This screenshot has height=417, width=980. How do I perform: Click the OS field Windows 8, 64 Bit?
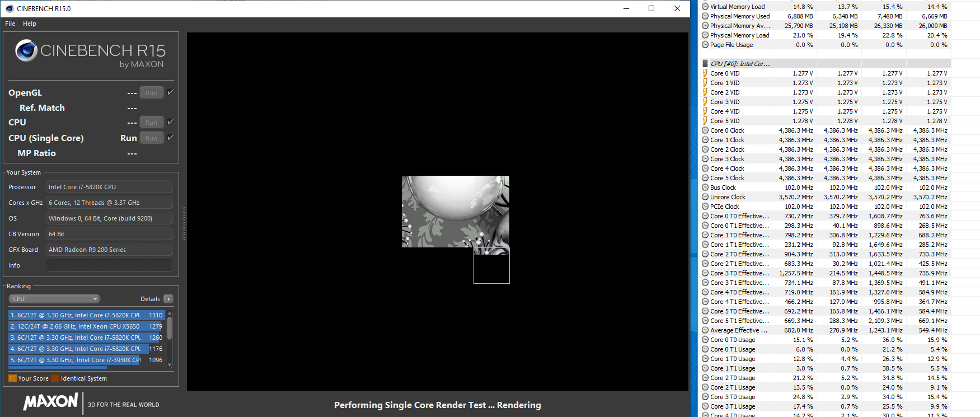(x=109, y=218)
